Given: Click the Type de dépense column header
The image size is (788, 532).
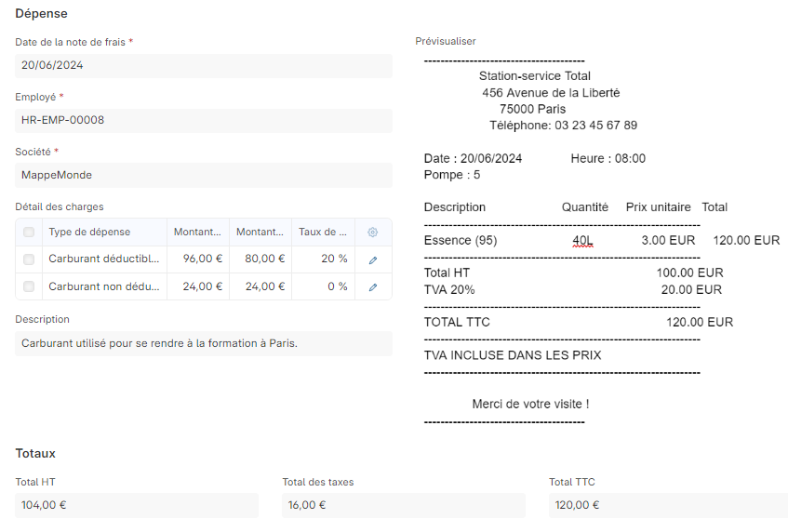Looking at the screenshot, I should click(103, 233).
